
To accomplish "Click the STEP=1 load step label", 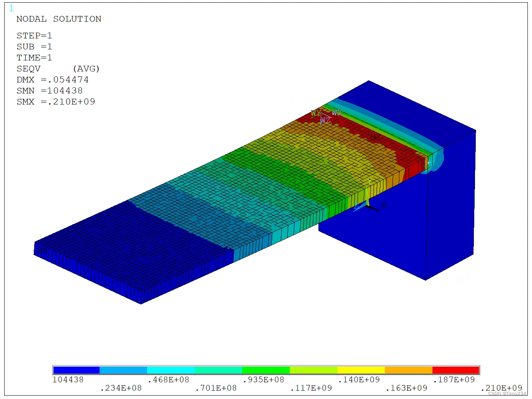I will [34, 36].
